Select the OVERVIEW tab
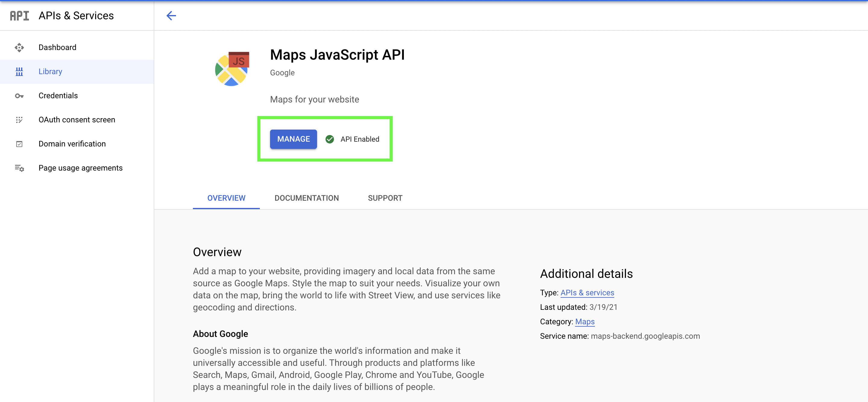 coord(226,198)
